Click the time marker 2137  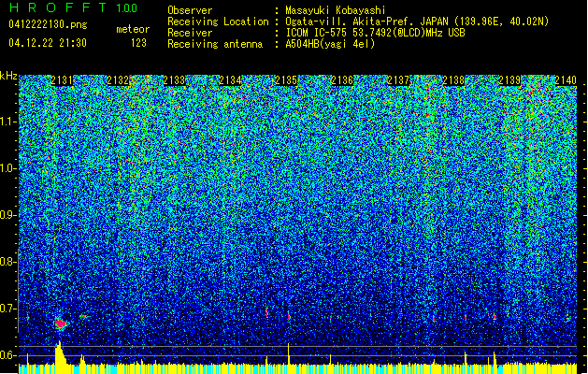tap(398, 80)
